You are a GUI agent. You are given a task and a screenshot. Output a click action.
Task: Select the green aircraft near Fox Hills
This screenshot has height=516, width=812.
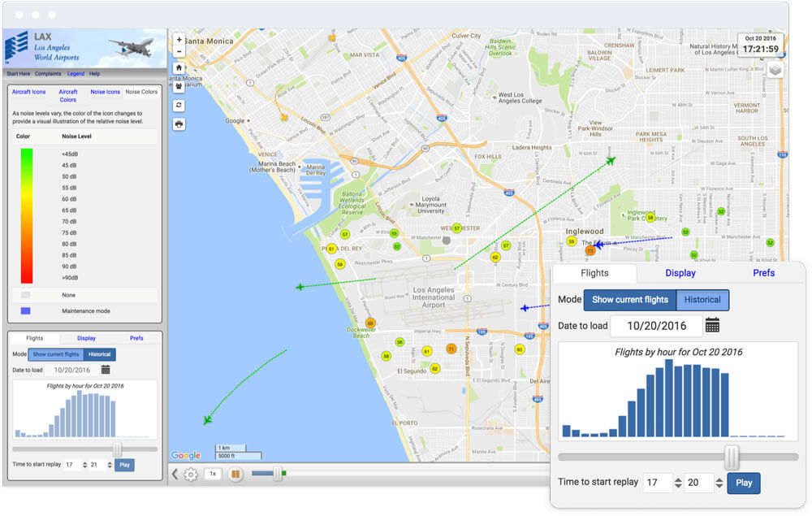click(x=611, y=161)
